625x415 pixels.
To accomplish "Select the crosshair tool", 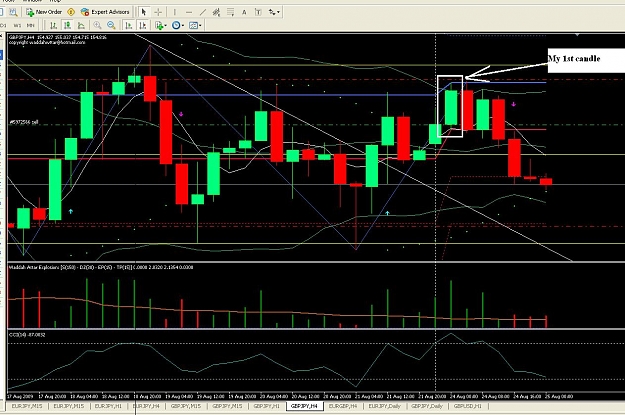I will [158, 12].
